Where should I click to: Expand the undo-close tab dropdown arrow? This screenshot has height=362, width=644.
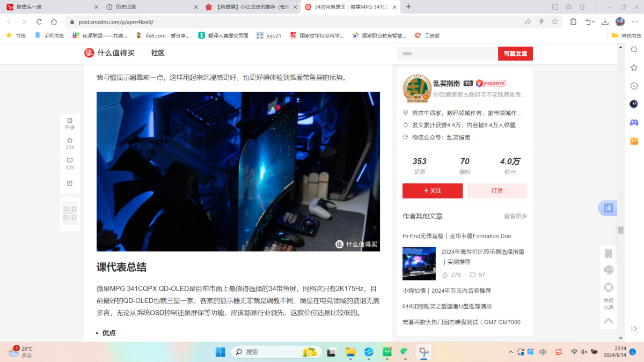592,22
